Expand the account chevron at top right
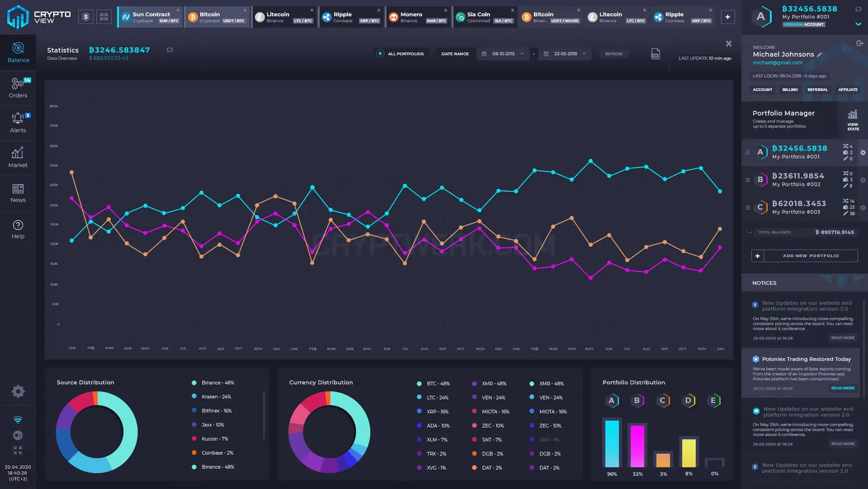 858,24
